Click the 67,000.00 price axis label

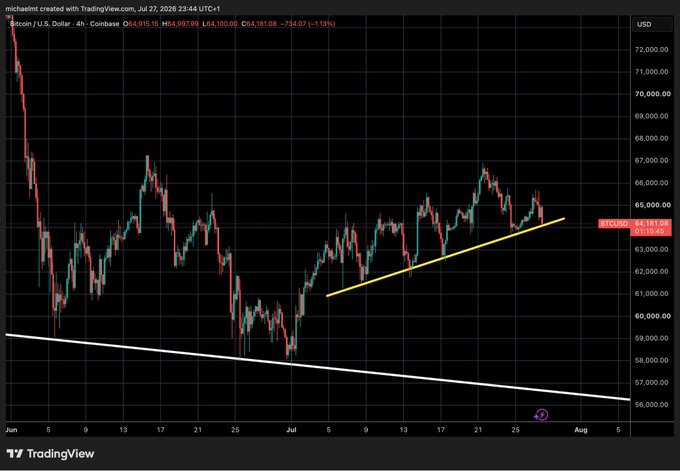pos(653,160)
